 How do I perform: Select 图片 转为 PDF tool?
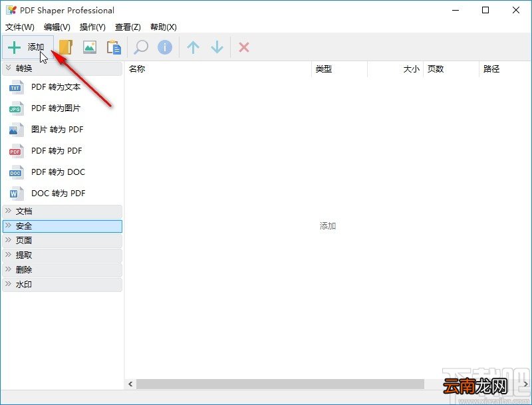coord(57,130)
